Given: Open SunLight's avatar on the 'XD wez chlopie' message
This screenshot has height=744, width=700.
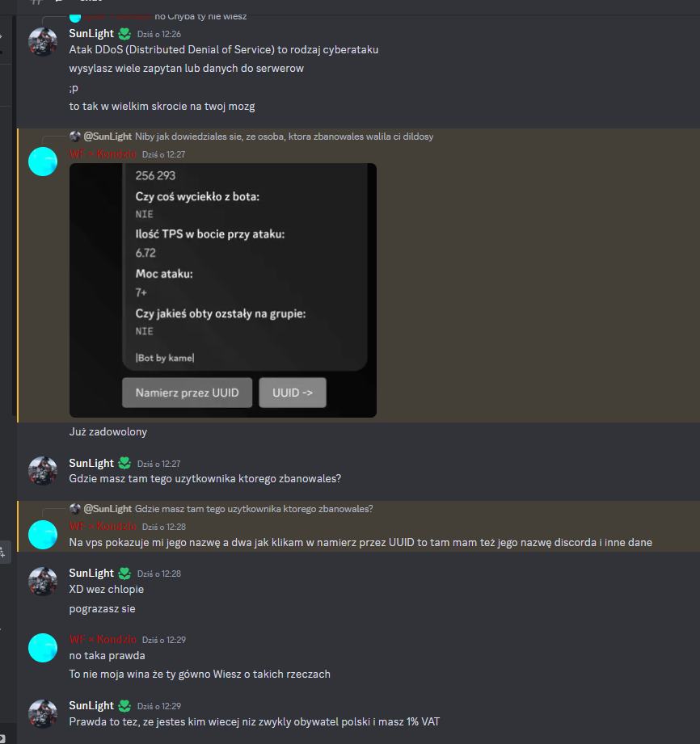Looking at the screenshot, I should pos(43,582).
